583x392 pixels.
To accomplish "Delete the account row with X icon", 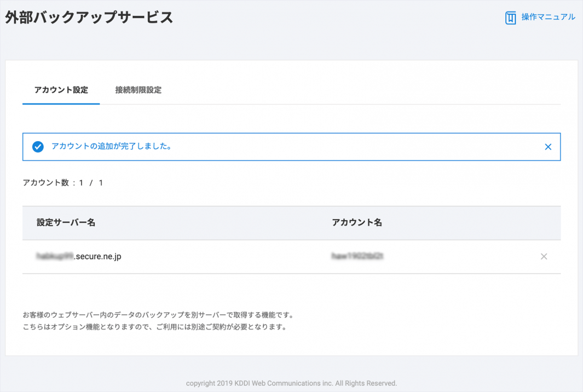I will pos(544,256).
